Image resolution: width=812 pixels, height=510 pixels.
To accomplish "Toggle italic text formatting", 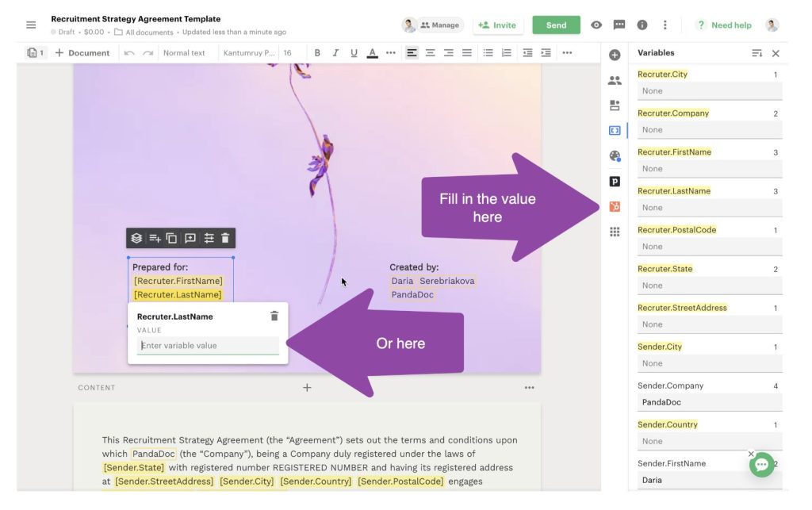I will coord(335,53).
